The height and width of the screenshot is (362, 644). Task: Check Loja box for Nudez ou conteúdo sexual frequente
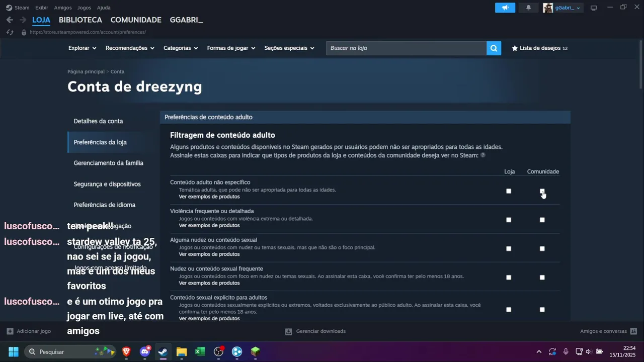(x=509, y=277)
